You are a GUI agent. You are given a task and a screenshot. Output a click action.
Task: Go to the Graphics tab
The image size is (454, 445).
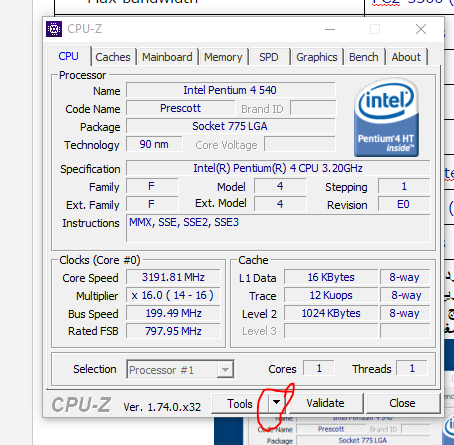point(317,57)
